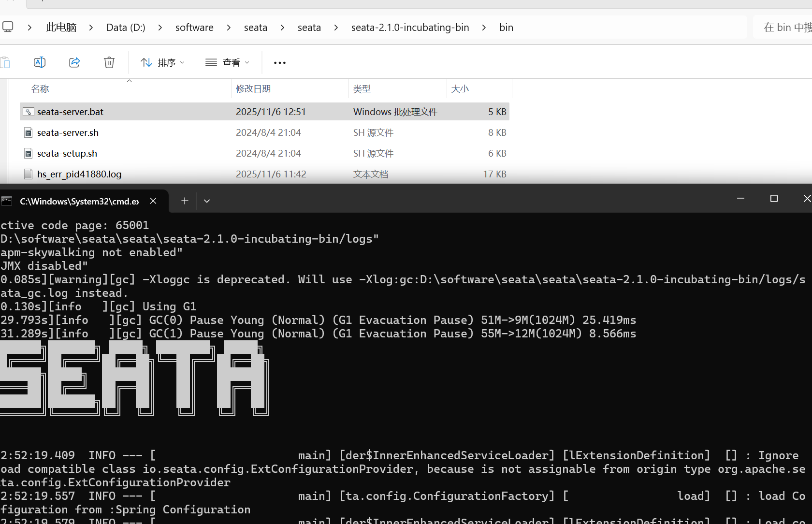The image size is (812, 524).
Task: Go to software folder in breadcrumb
Action: pyautogui.click(x=194, y=28)
